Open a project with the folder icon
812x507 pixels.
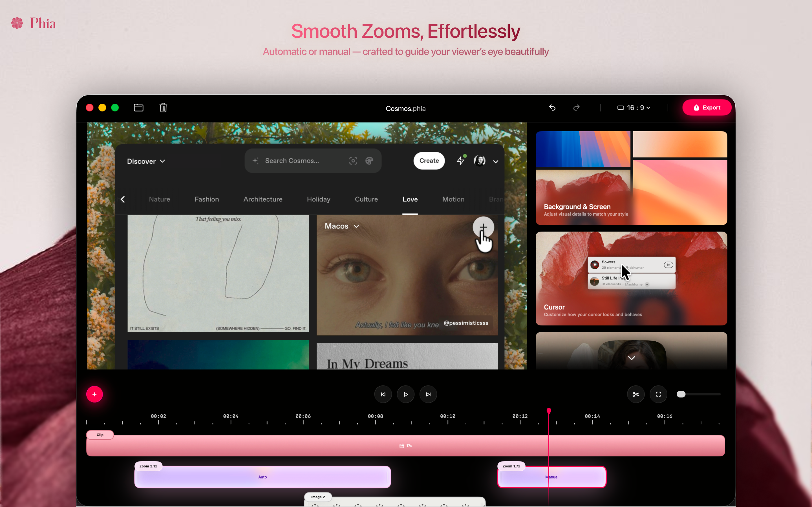click(x=138, y=107)
